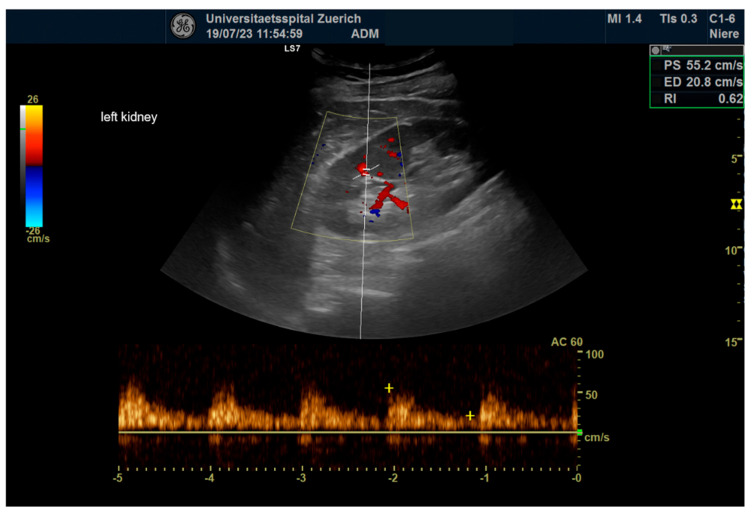The image size is (753, 515).
Task: Select the upper yellow peak systolic caliper cross
Action: click(389, 388)
